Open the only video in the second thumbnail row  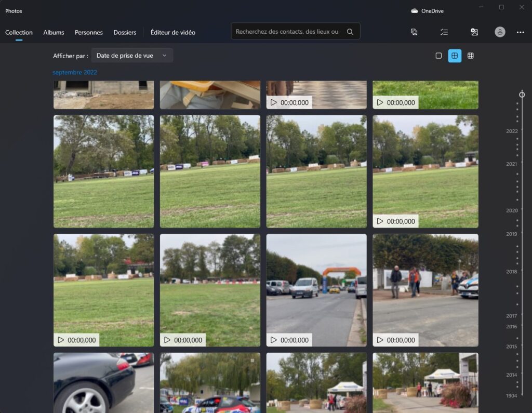(425, 171)
